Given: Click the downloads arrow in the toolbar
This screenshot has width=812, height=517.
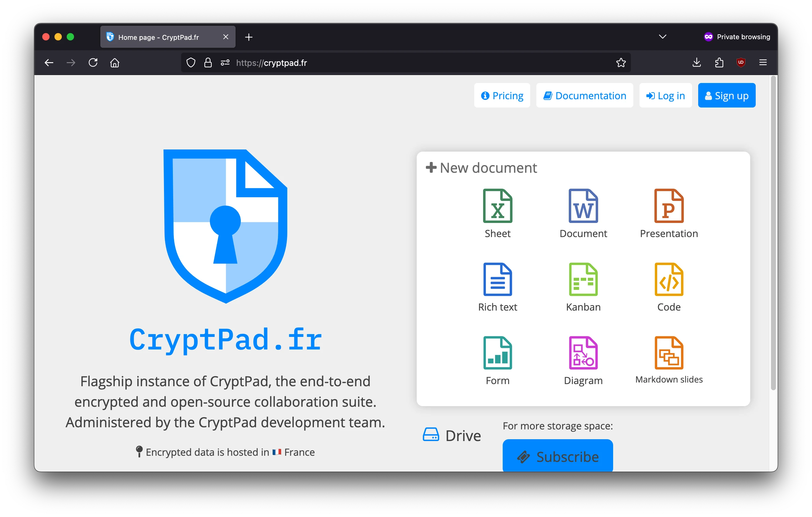Looking at the screenshot, I should [696, 62].
